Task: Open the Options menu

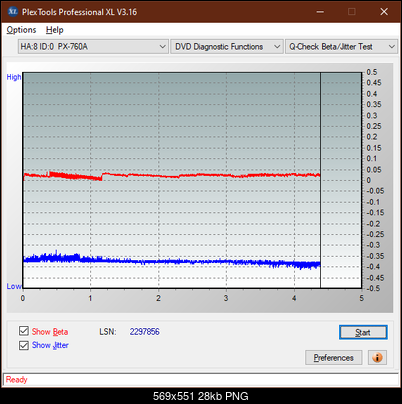Action: (21, 30)
